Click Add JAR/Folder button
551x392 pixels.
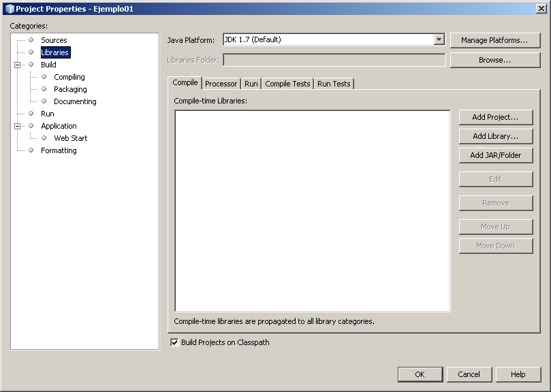[x=495, y=155]
